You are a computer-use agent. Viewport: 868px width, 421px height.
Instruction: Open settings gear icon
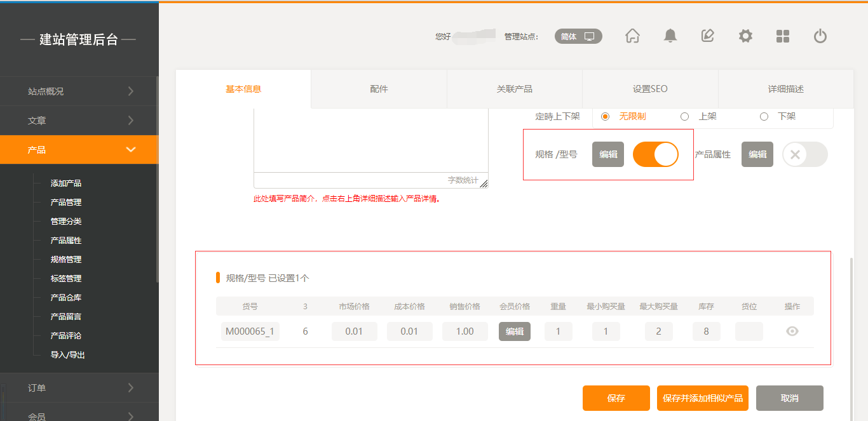(x=745, y=36)
